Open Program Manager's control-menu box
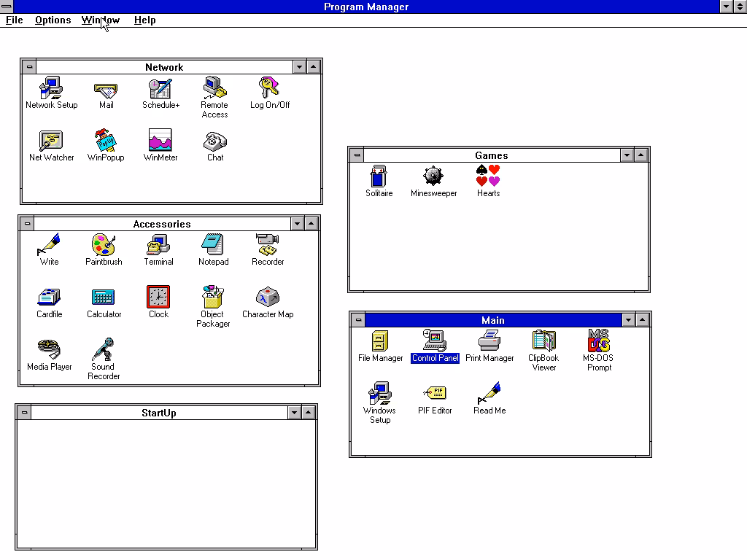 pyautogui.click(x=7, y=7)
